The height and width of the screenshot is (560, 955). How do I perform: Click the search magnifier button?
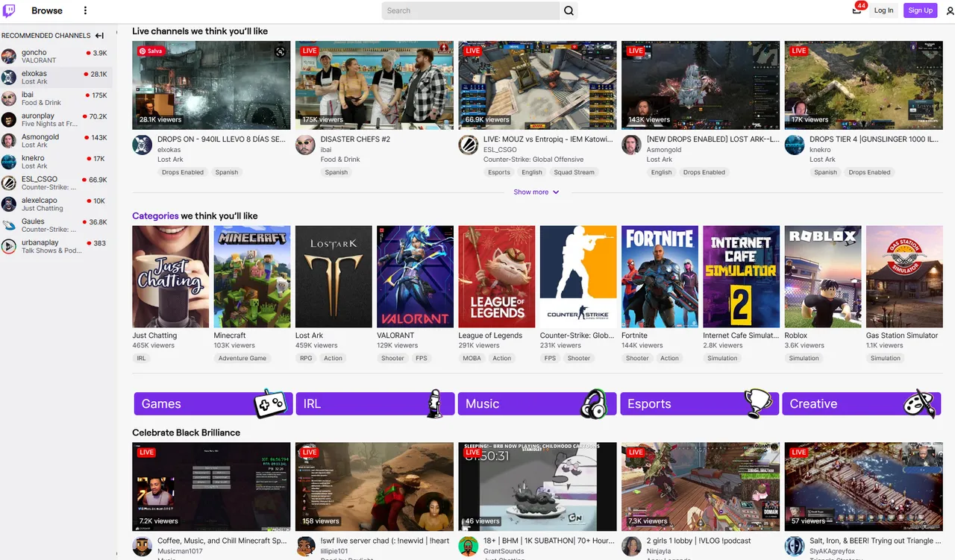pos(569,10)
